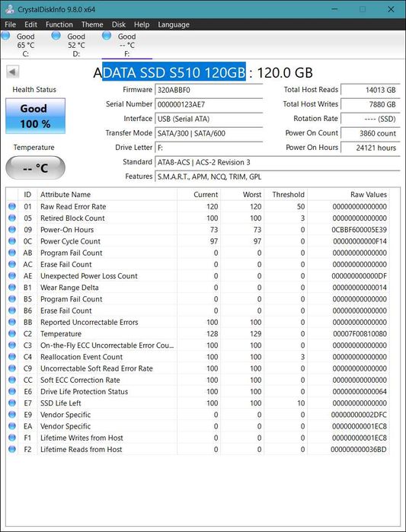This screenshot has height=532, width=406.
Task: Click the Drive Letter field
Action: tap(209, 148)
